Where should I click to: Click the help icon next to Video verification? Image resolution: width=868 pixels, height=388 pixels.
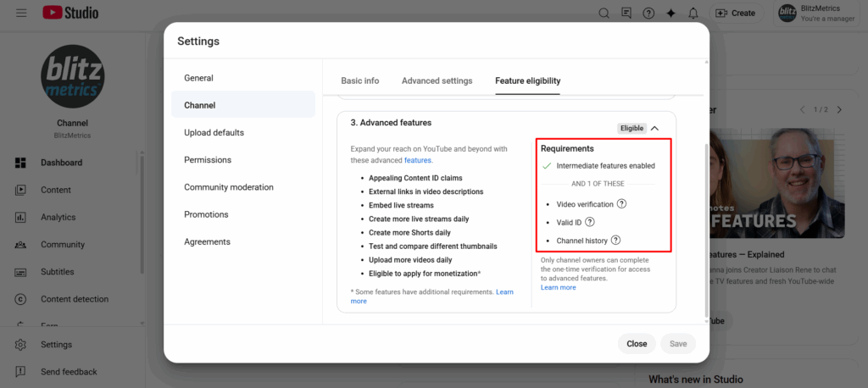(x=621, y=204)
